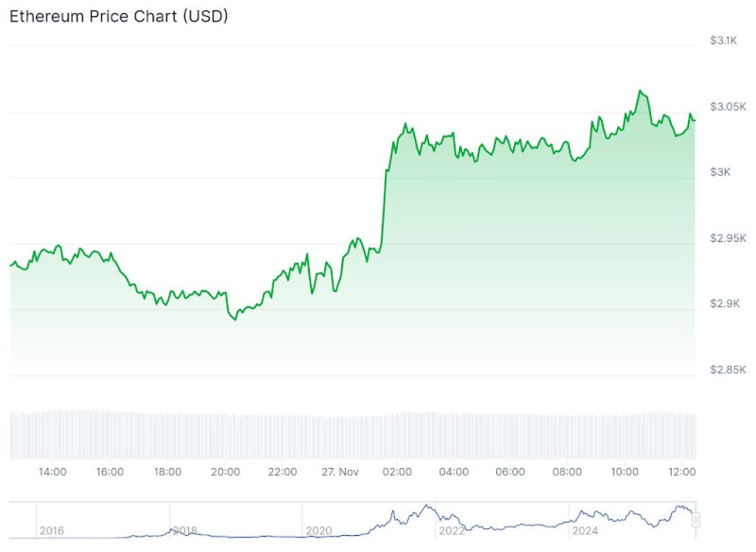
Task: Click the $3.1K price axis label
Action: point(722,41)
